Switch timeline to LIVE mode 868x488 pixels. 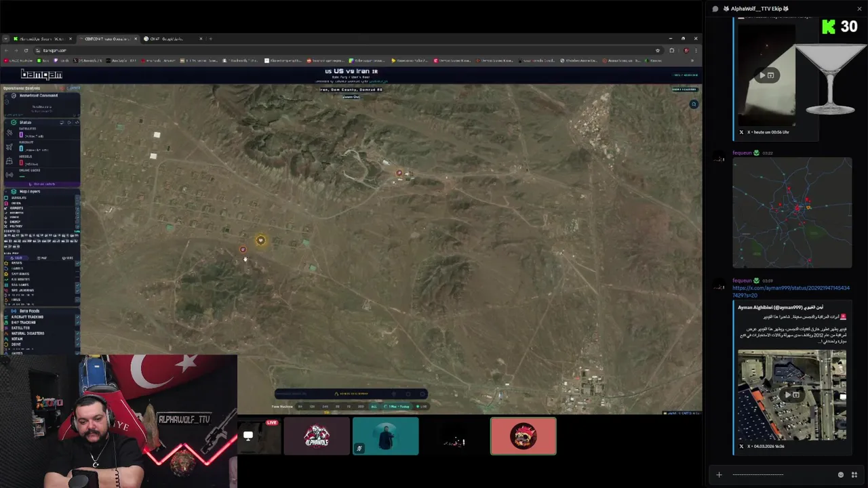click(x=422, y=407)
